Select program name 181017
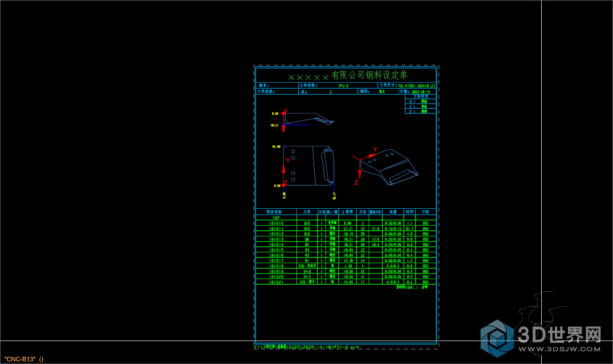The image size is (613, 364). click(276, 260)
